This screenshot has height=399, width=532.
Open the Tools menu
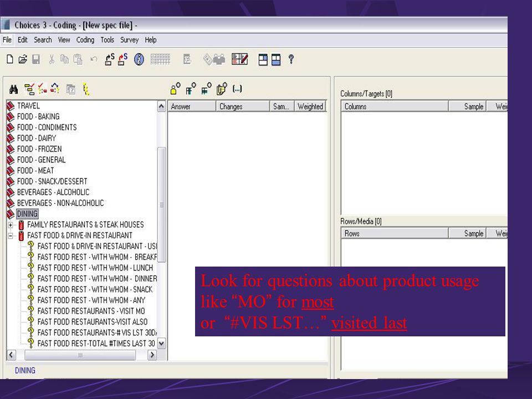click(107, 40)
